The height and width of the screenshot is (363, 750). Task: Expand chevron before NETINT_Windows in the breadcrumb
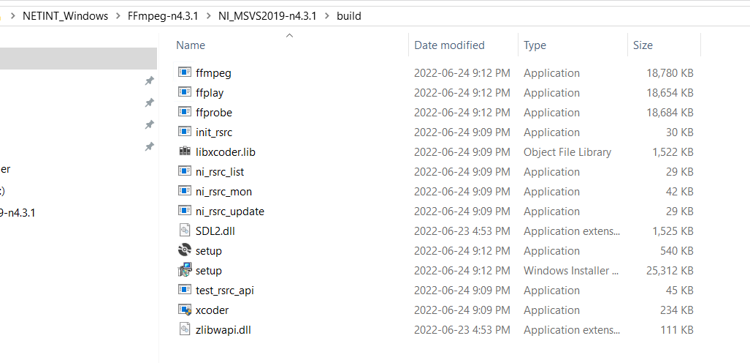click(12, 16)
